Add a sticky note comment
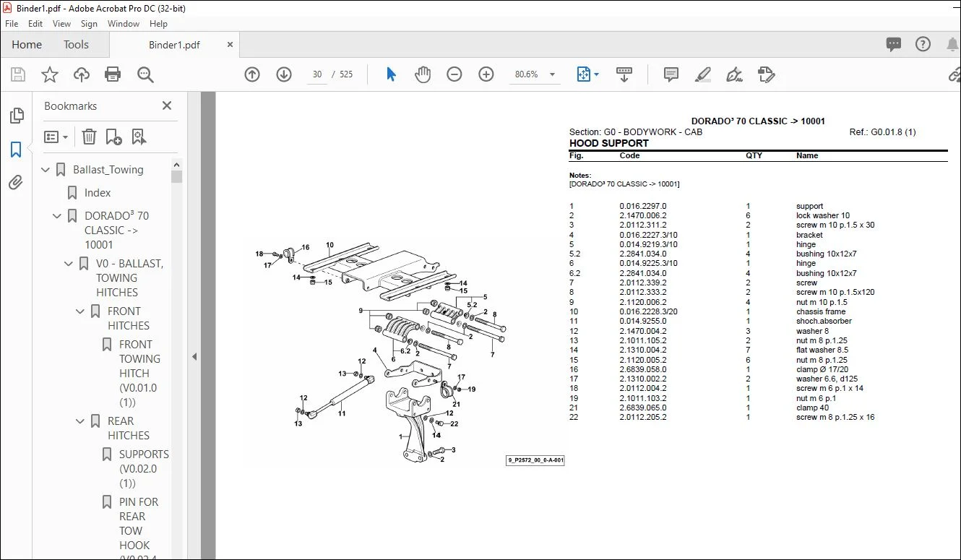The height and width of the screenshot is (560, 961). (x=671, y=74)
